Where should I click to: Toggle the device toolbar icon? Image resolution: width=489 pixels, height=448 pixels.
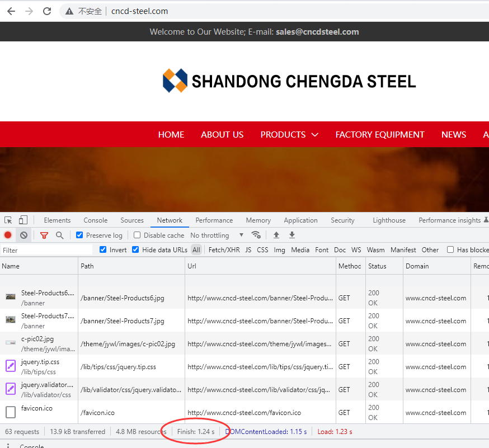[x=23, y=220]
